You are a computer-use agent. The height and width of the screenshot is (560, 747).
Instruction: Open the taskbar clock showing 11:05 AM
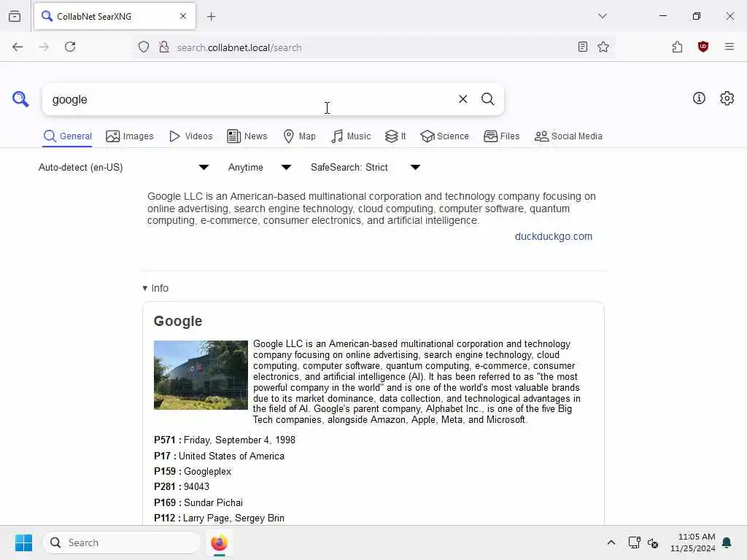click(693, 542)
